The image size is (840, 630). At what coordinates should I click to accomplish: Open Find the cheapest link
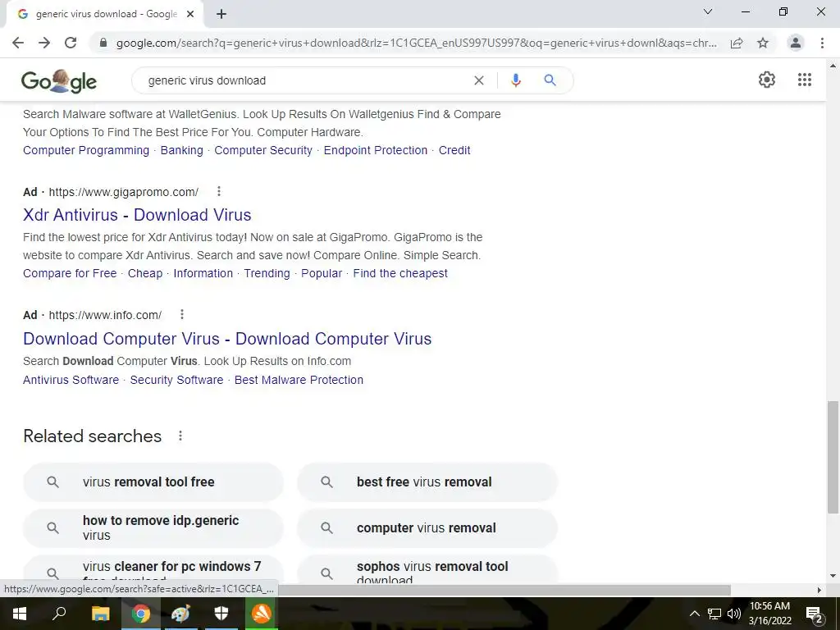click(400, 273)
